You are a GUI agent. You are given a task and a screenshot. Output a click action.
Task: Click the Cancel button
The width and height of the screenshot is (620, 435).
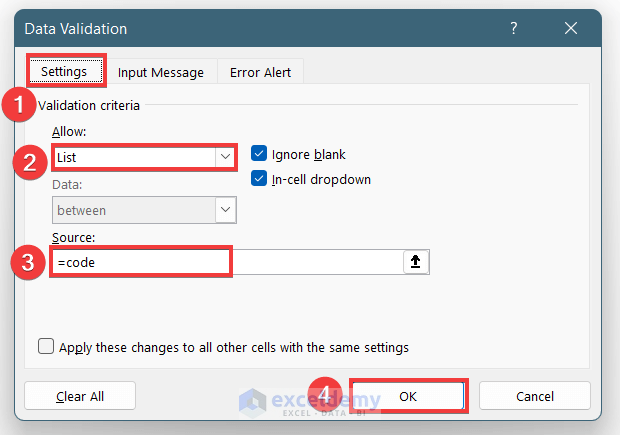pos(533,396)
